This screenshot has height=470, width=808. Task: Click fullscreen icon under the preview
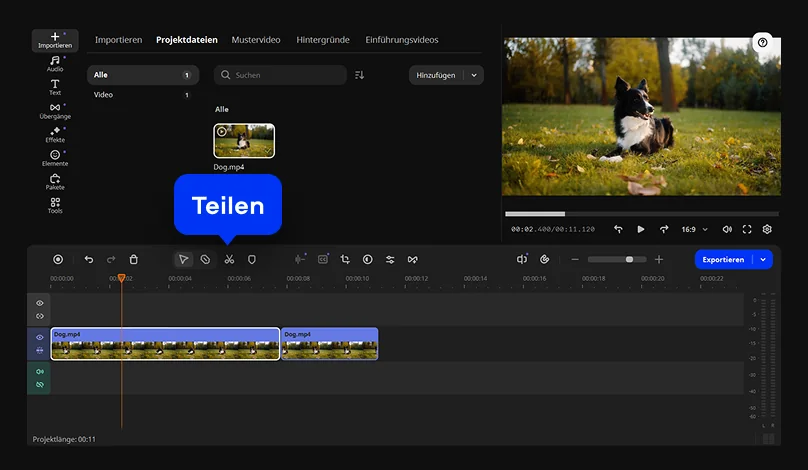tap(747, 229)
